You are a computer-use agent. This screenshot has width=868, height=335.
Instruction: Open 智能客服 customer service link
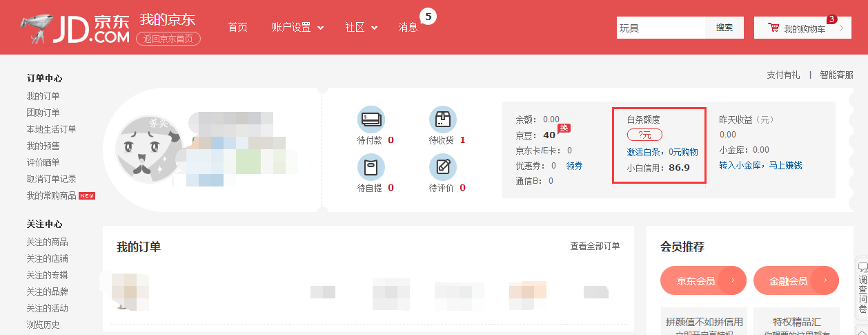836,75
